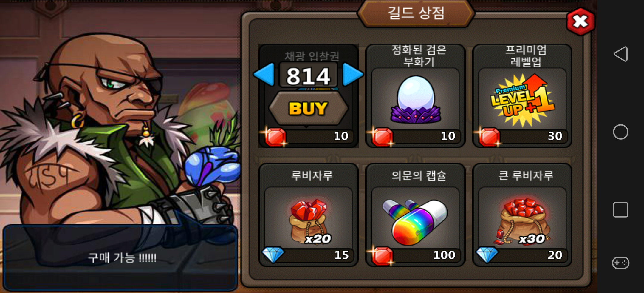Tap the 30 ruby price on Level Up
This screenshot has height=293, width=644.
click(x=555, y=136)
